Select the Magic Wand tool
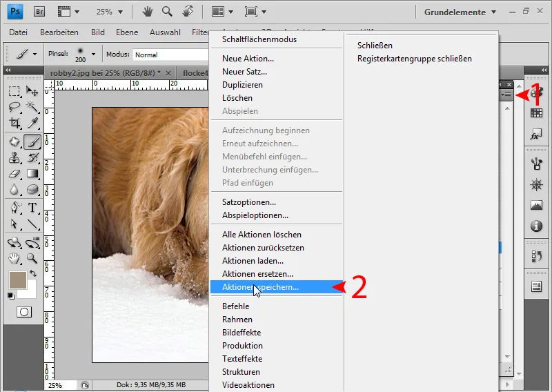Image resolution: width=552 pixels, height=392 pixels. [32, 107]
